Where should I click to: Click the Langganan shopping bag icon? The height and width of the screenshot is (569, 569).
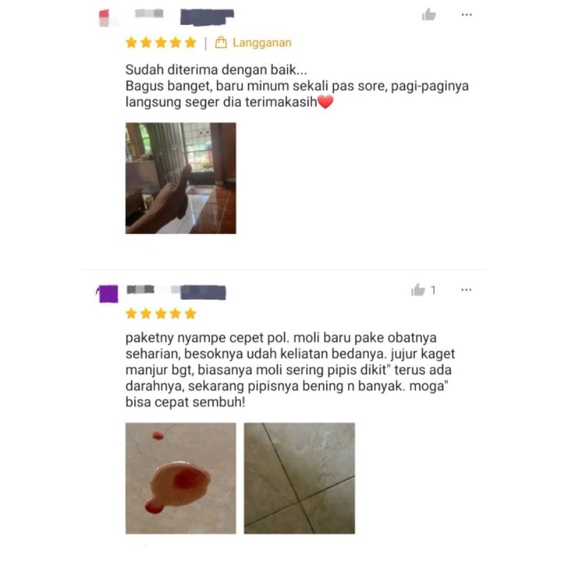click(221, 42)
